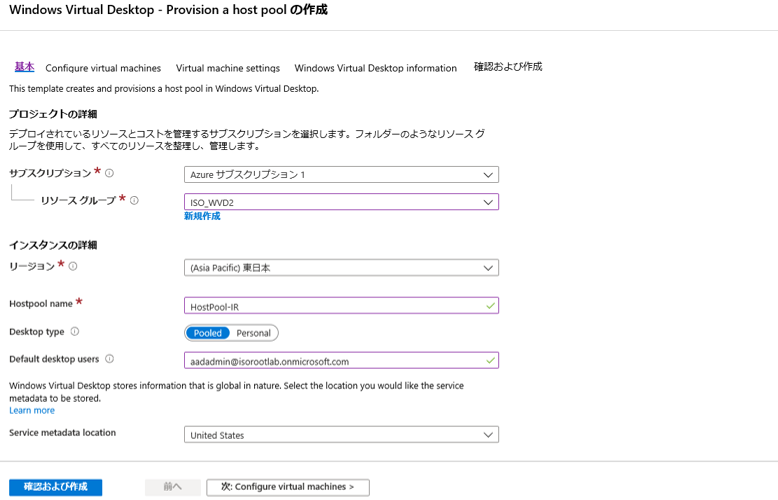
Task: Click the 前へ button
Action: coord(173,487)
